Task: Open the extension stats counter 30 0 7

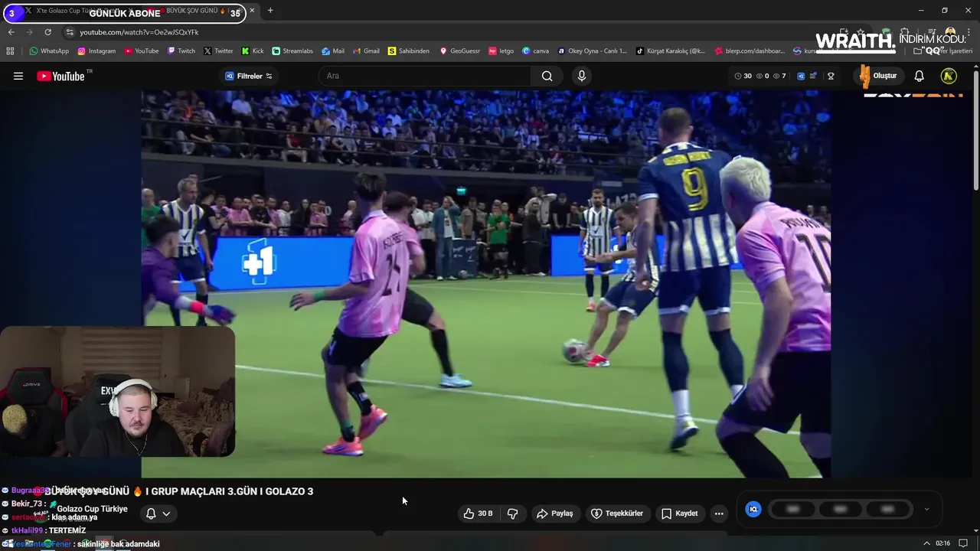Action: [759, 76]
